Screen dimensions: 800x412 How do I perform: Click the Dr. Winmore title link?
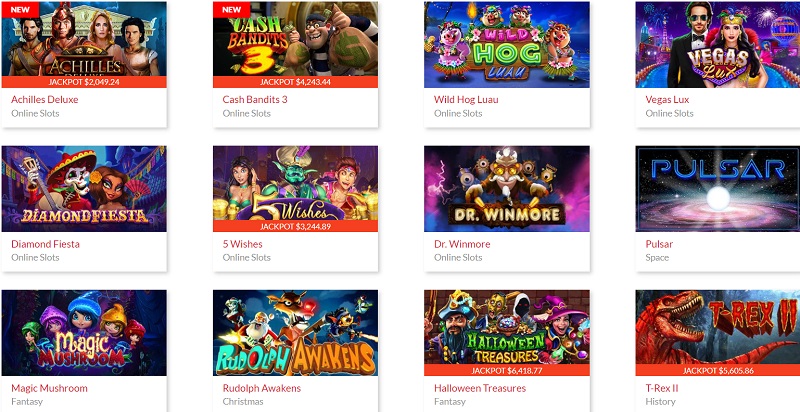pyautogui.click(x=462, y=244)
